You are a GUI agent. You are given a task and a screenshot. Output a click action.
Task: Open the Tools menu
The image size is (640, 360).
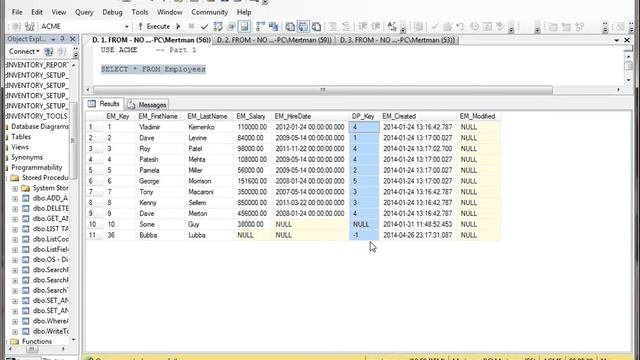(x=140, y=12)
